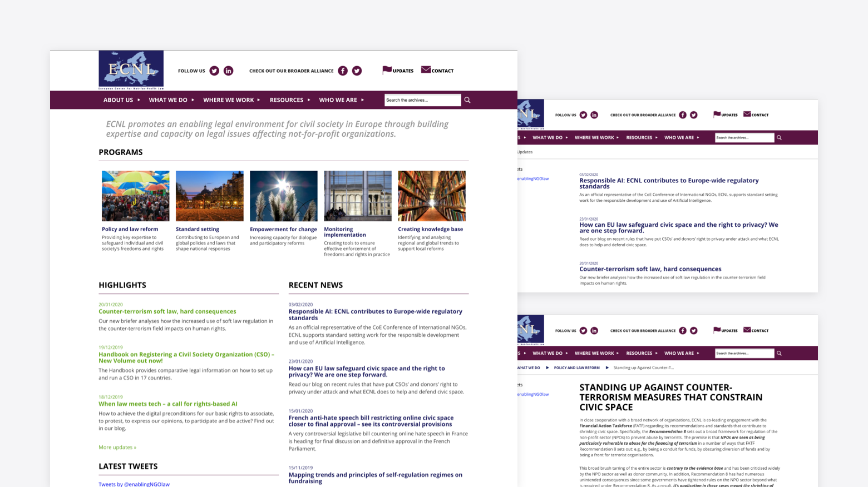The height and width of the screenshot is (487, 868).
Task: Expand Where We Work menu in Updates window
Action: [597, 137]
